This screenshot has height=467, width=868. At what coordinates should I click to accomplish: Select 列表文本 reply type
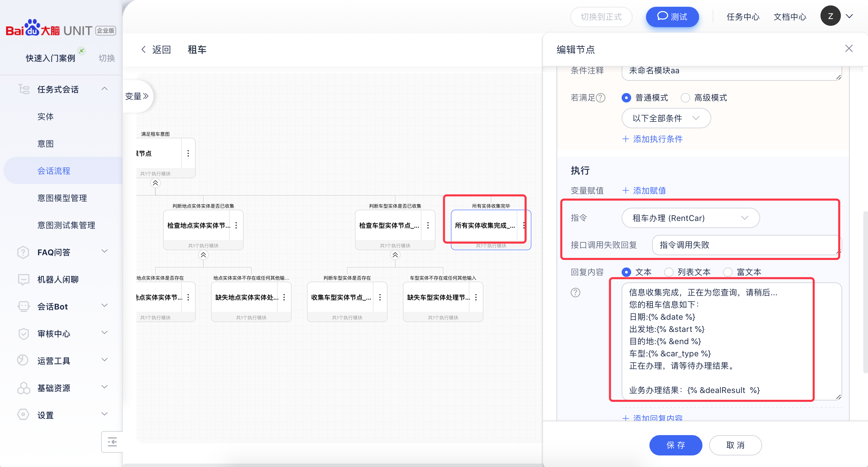coord(669,272)
